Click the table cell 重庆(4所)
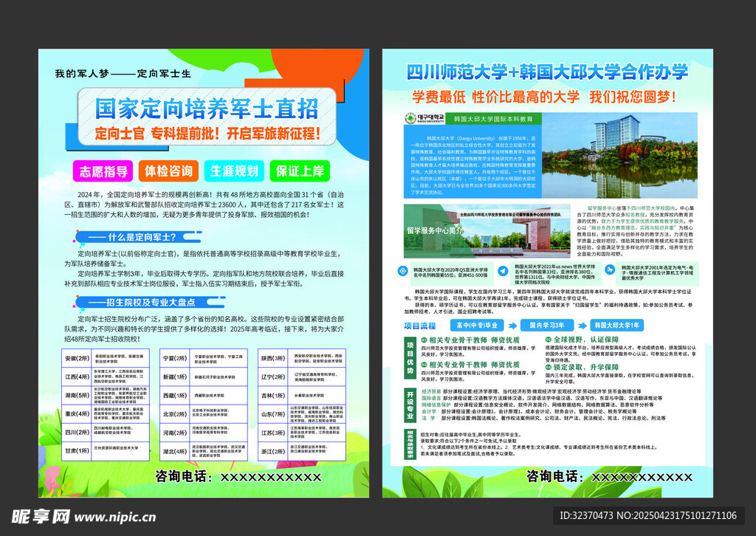 (x=77, y=413)
